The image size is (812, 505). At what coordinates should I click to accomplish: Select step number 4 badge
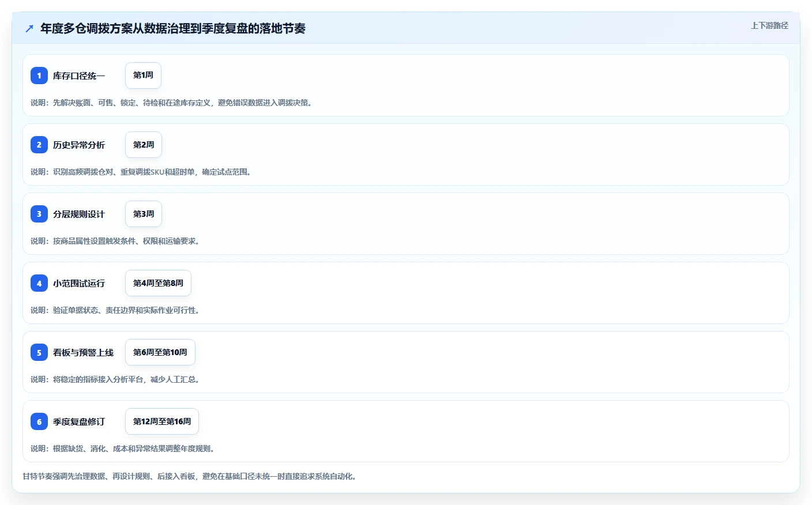[x=39, y=283]
